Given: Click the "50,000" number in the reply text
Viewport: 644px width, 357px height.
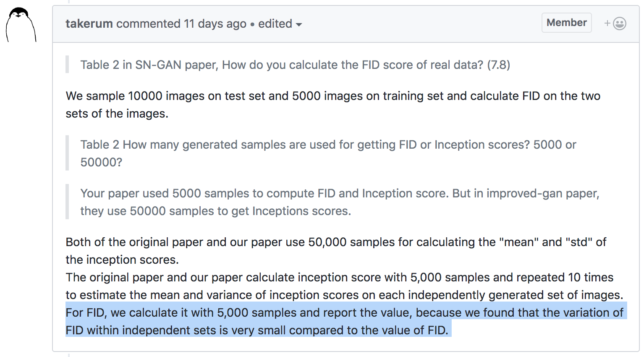Looking at the screenshot, I should coord(327,242).
